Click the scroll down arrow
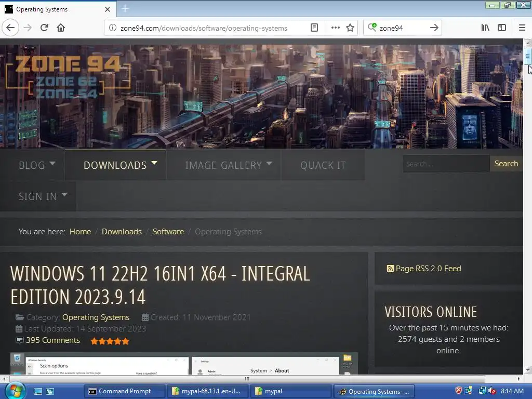Viewport: 532px width, 399px height. 528,370
